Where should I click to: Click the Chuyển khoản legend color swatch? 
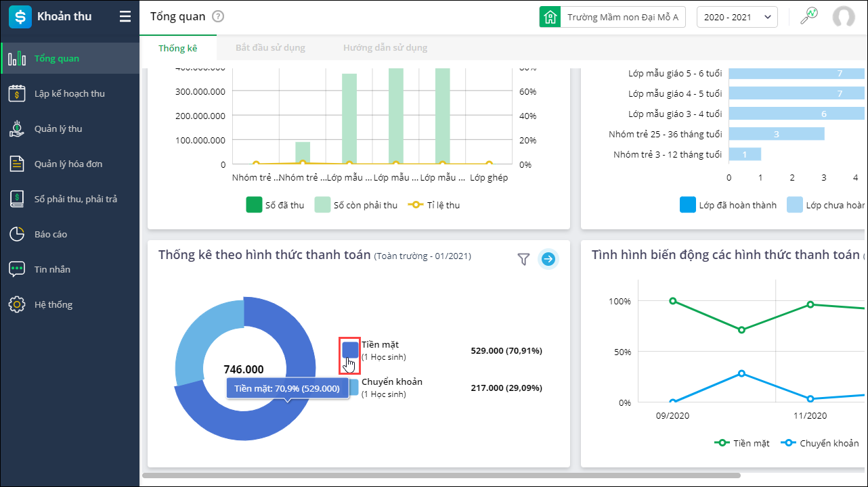[354, 386]
